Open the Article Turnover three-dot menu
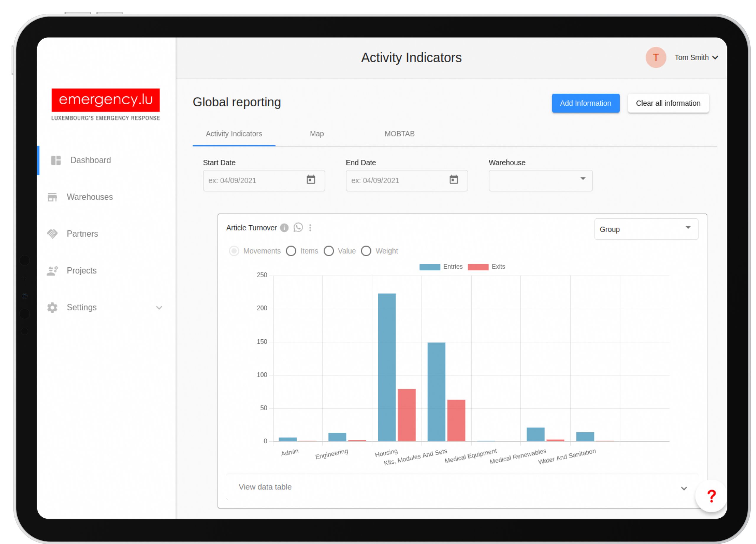Image resolution: width=756 pixels, height=544 pixels. 310,228
